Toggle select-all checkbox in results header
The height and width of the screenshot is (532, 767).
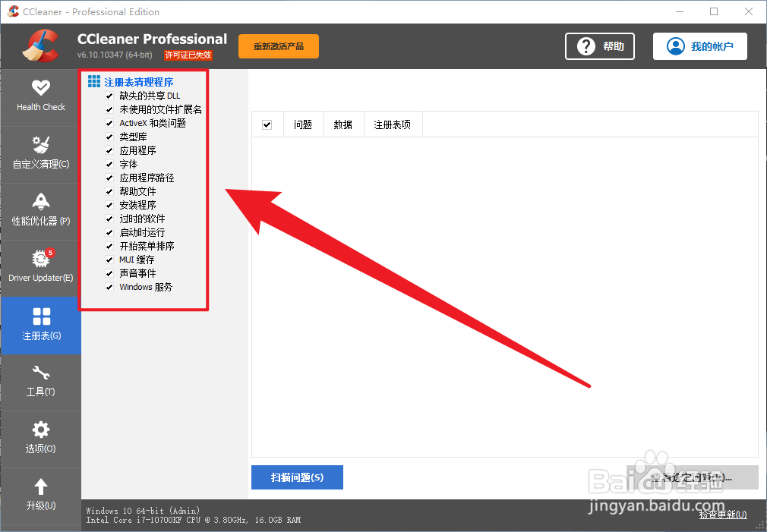267,124
